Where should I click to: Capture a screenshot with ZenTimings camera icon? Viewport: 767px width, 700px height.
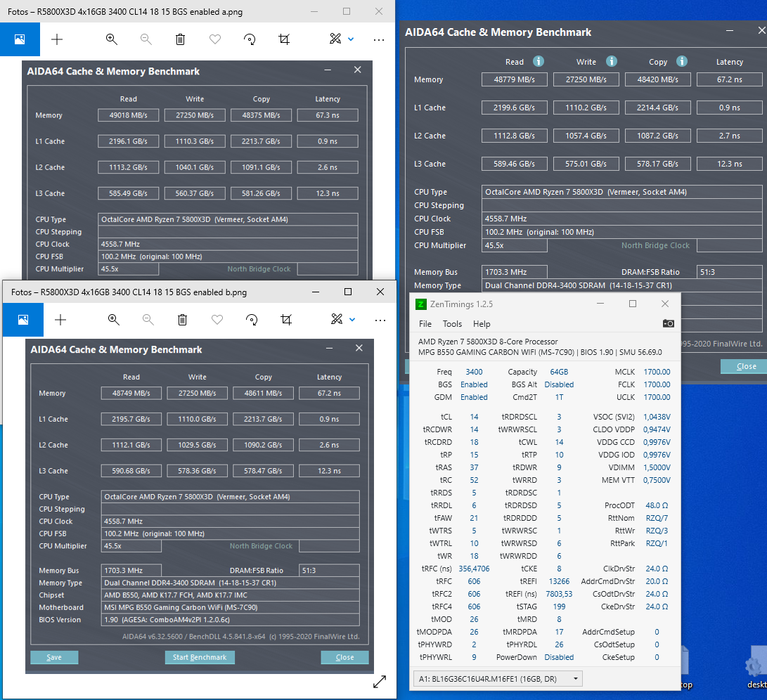[x=668, y=323]
